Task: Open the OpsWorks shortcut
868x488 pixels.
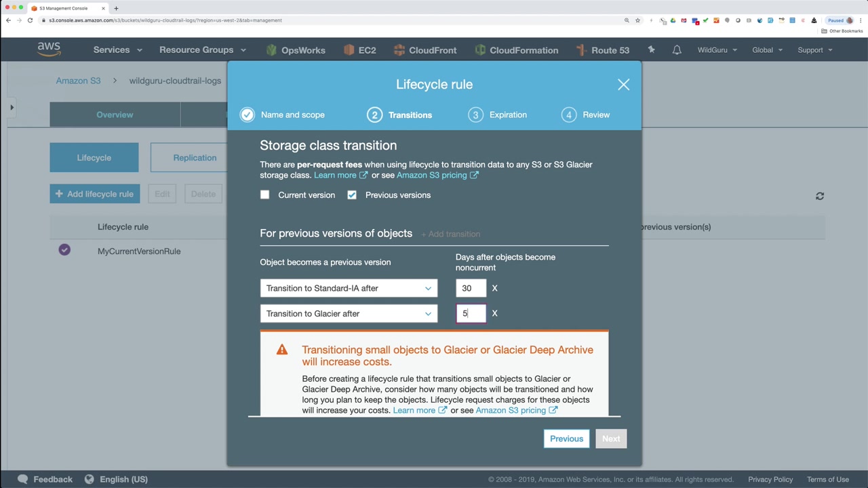Action: tap(295, 50)
